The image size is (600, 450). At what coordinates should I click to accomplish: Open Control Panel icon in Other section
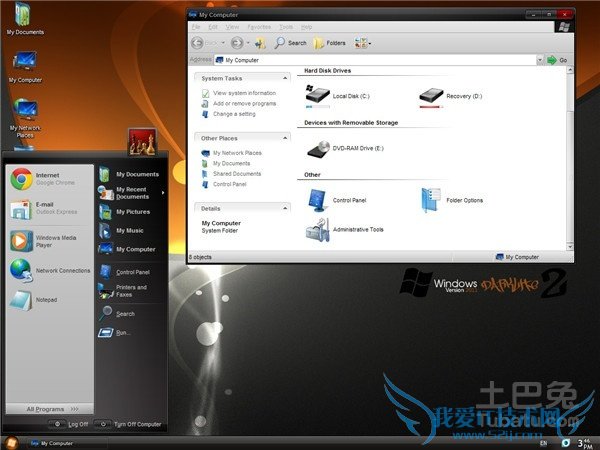(x=318, y=201)
